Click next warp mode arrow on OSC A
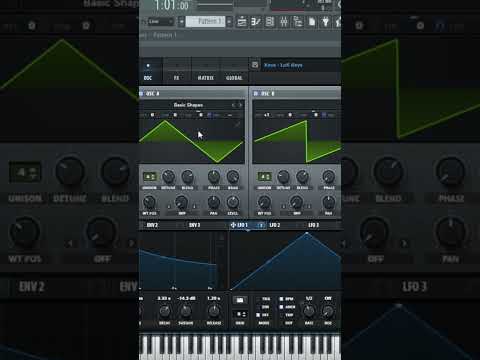The height and width of the screenshot is (360, 480). [x=195, y=206]
